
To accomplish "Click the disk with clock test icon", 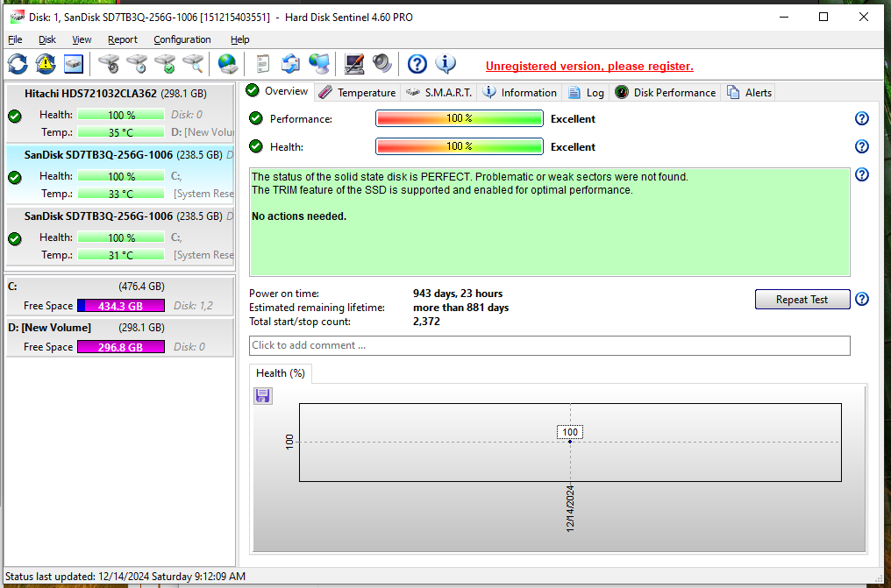I will [137, 64].
